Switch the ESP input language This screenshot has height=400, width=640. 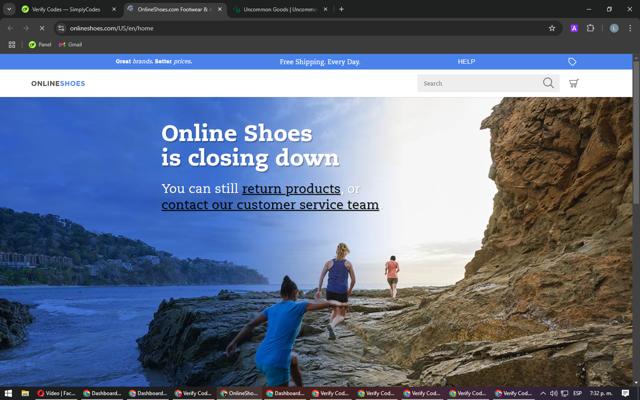pos(577,393)
